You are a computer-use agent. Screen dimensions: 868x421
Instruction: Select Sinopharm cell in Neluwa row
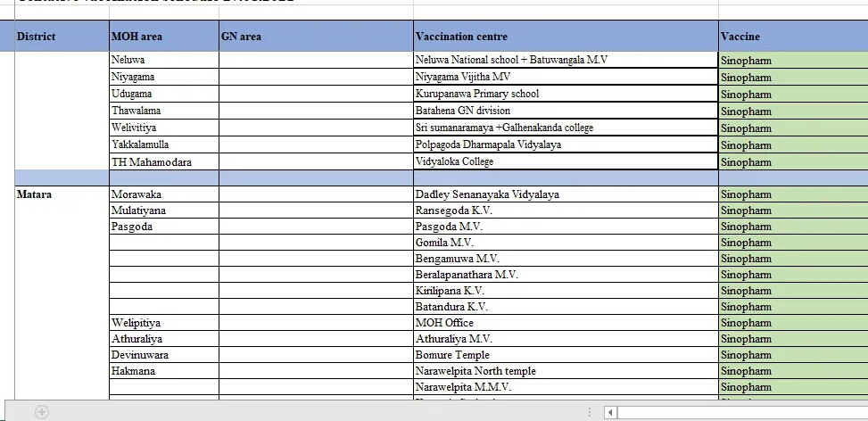(x=793, y=61)
